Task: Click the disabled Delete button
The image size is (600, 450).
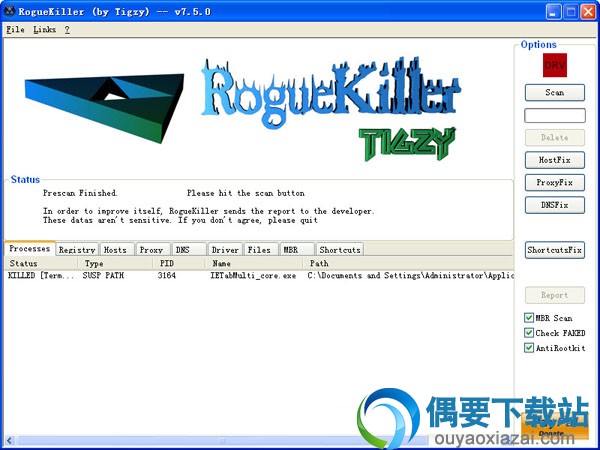Action: click(x=554, y=137)
